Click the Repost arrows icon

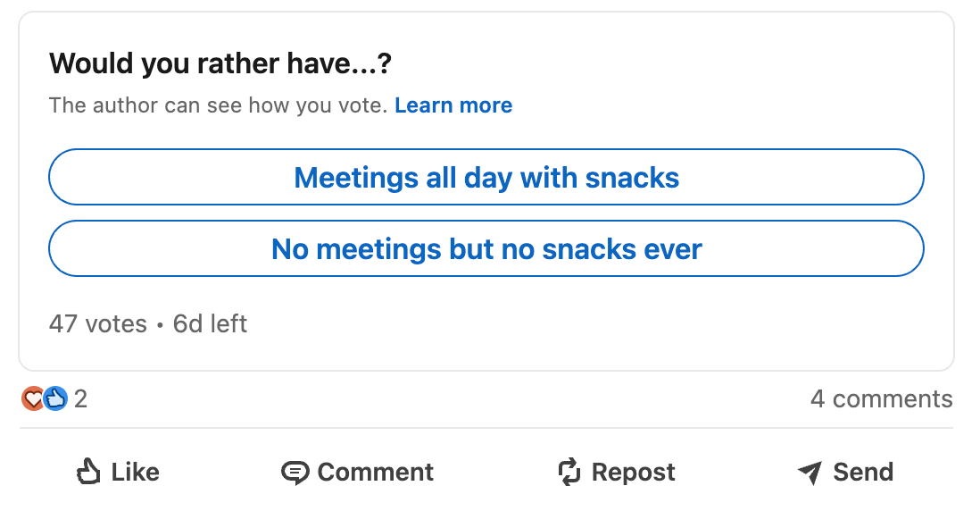click(569, 472)
